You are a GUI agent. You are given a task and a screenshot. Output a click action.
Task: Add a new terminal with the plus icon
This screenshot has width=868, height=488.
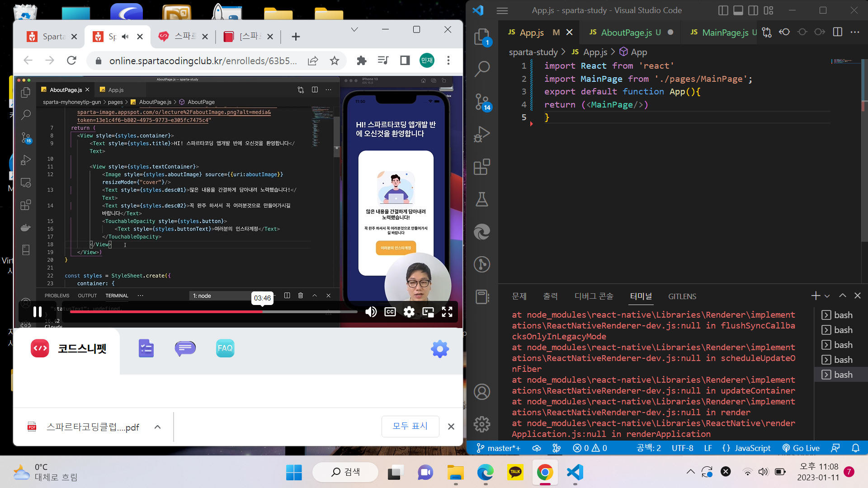(x=816, y=296)
